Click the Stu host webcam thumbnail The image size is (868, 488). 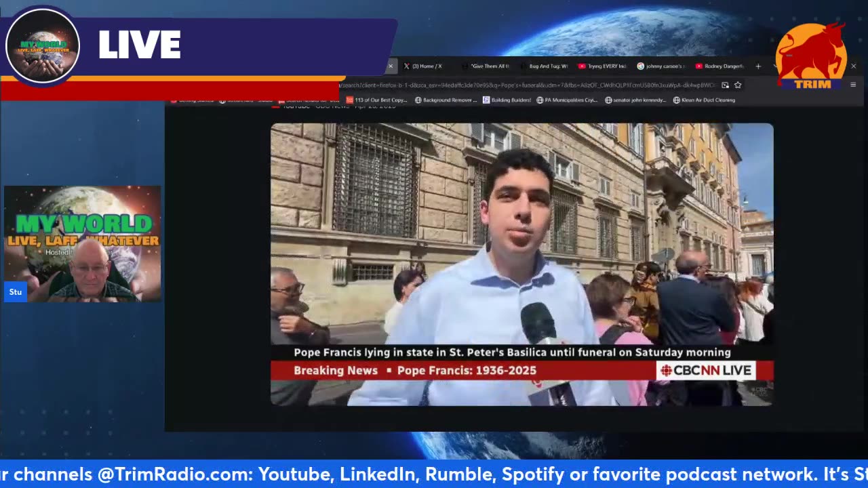[x=83, y=243]
